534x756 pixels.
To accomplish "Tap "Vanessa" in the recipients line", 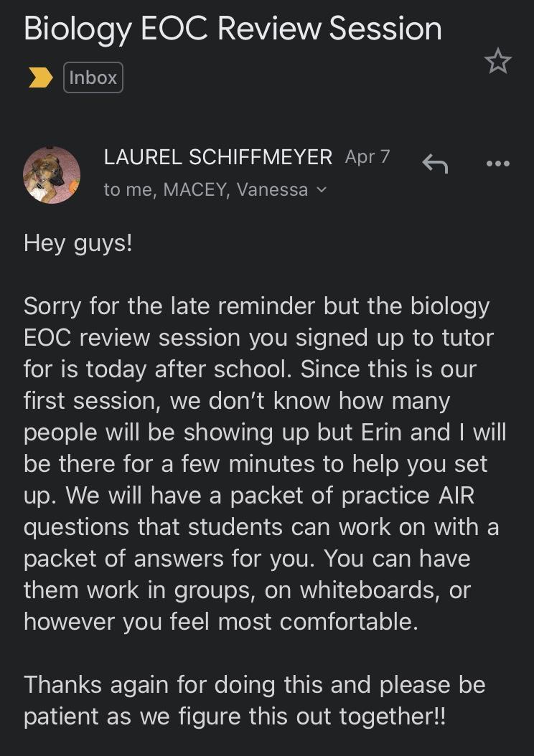I will tap(272, 190).
